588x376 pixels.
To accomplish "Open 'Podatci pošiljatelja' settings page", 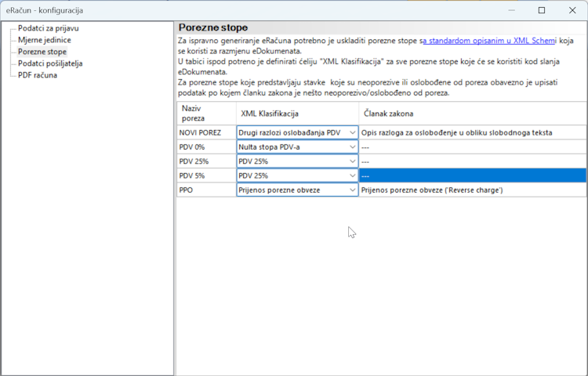I will pyautogui.click(x=50, y=63).
